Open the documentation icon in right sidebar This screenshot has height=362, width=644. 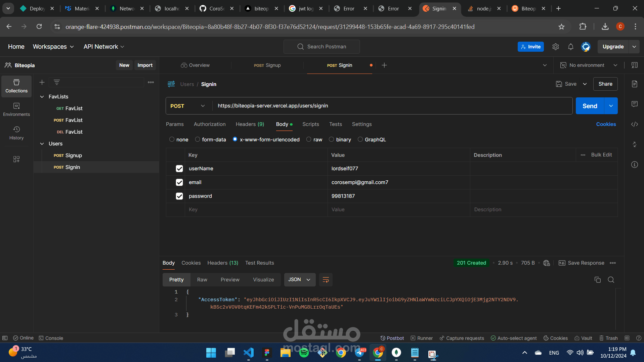[x=635, y=84]
